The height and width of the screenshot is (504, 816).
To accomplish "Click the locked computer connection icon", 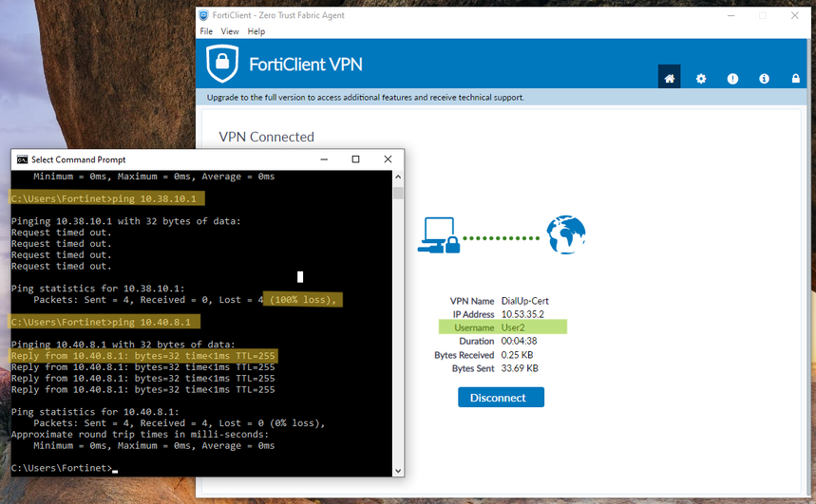I will [438, 235].
